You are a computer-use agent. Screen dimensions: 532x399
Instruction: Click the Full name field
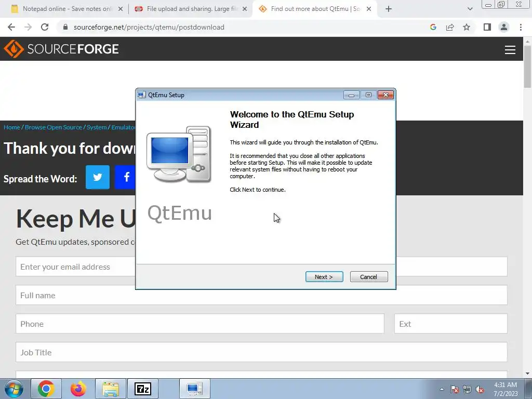[261, 295]
